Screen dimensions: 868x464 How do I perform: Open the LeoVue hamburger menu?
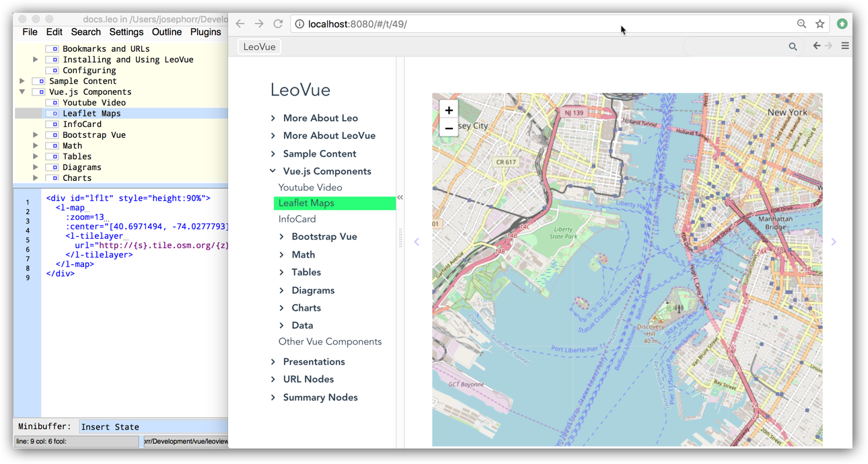[x=845, y=46]
